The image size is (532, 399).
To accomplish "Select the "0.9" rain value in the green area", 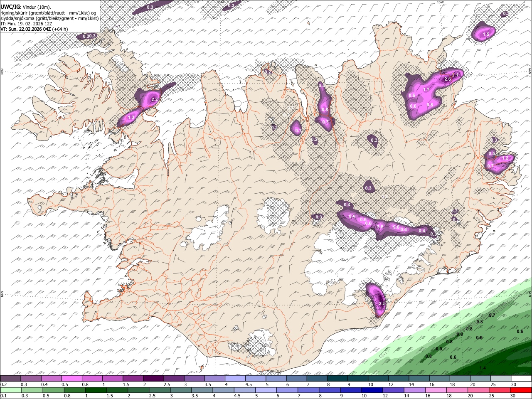I will (439, 349).
